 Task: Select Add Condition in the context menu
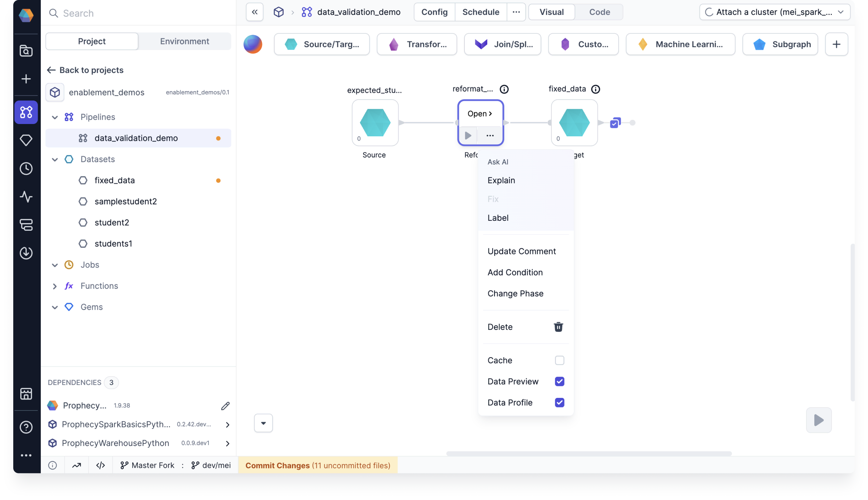point(515,272)
